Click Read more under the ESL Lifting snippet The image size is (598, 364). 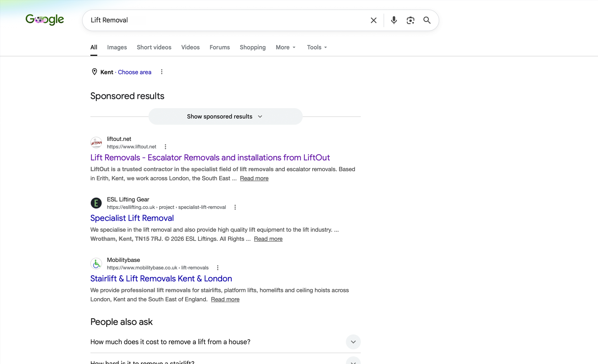point(268,239)
